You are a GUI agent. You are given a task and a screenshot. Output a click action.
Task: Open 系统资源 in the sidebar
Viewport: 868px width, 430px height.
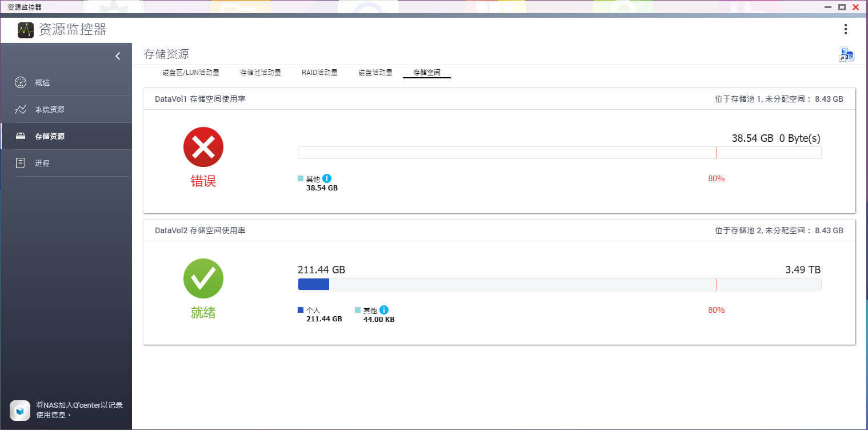tap(66, 109)
